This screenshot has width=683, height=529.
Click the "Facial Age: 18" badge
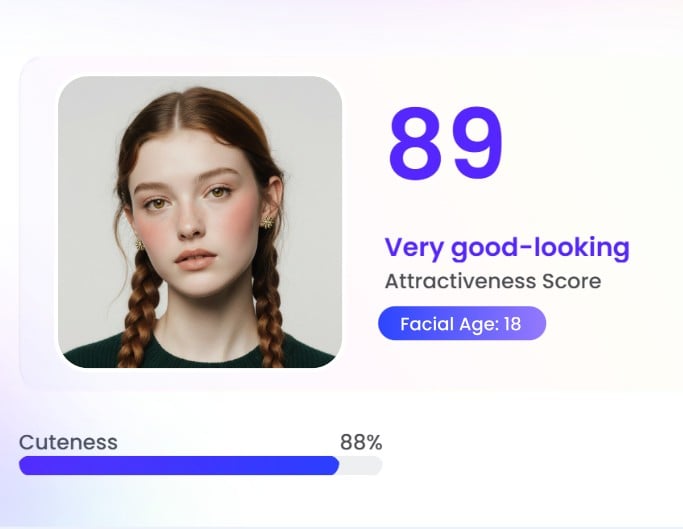pyautogui.click(x=462, y=324)
